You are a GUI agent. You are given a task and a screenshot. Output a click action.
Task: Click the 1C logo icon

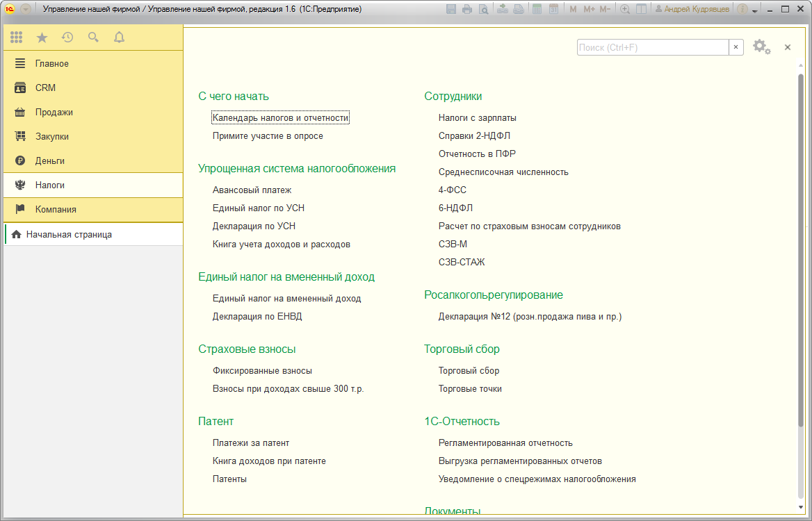(9, 9)
